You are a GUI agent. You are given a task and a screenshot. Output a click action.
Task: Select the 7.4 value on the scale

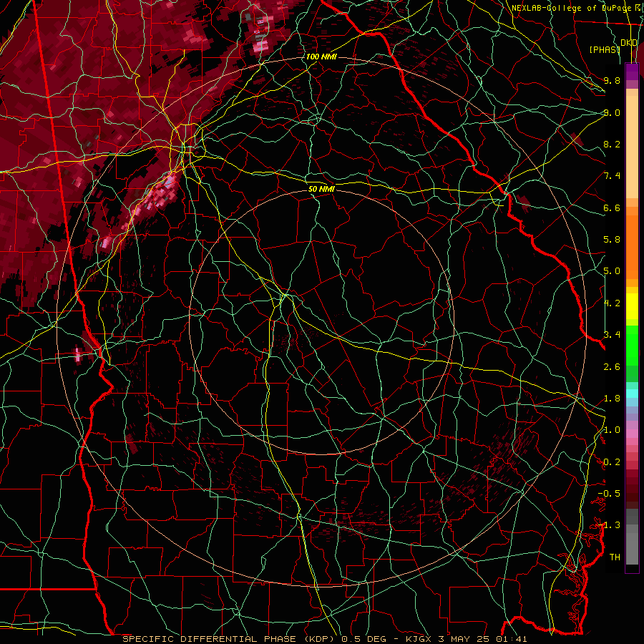612,176
